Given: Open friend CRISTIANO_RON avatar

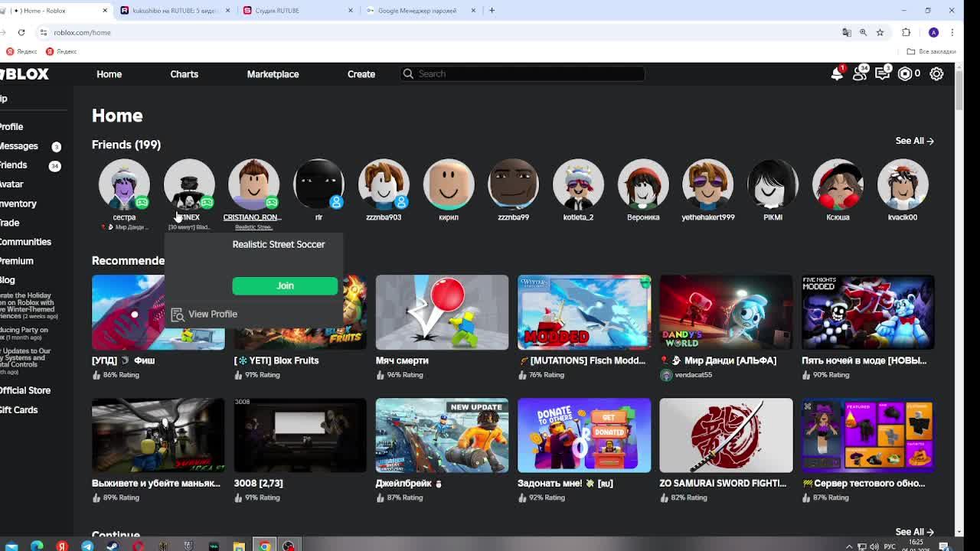Looking at the screenshot, I should (253, 184).
